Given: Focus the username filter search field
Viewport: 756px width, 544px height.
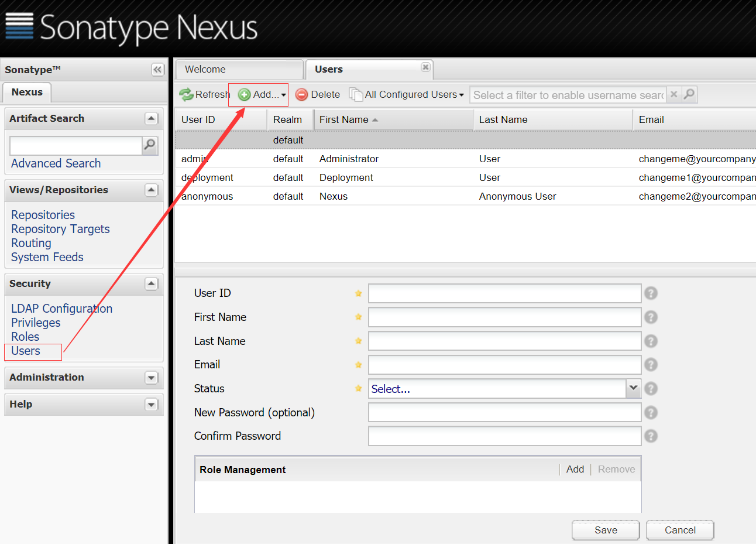Looking at the screenshot, I should coord(568,95).
